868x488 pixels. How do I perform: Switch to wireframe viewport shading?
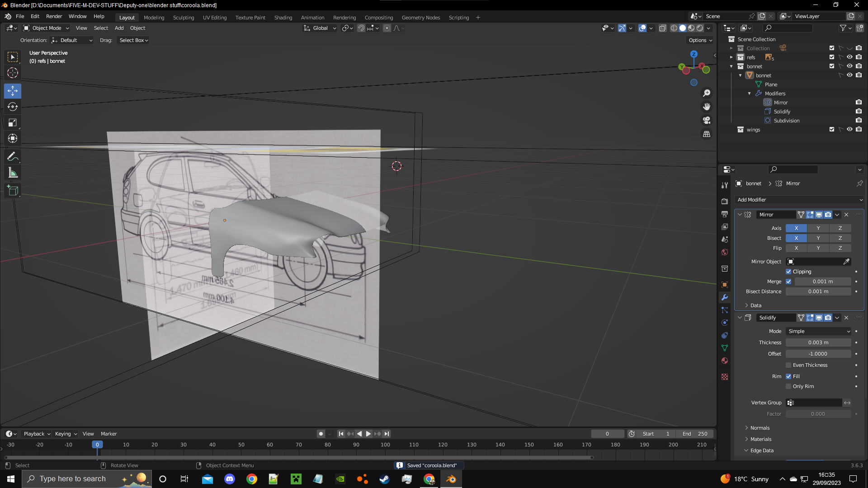(x=674, y=28)
